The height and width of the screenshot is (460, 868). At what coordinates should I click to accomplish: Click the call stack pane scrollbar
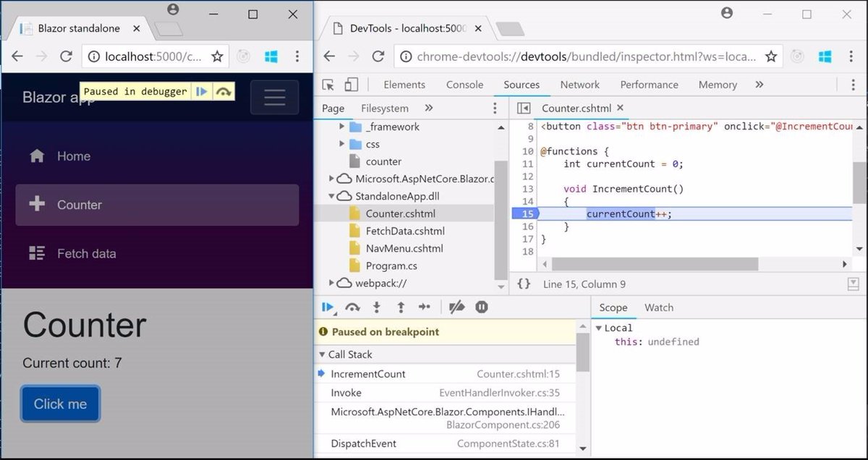(583, 352)
